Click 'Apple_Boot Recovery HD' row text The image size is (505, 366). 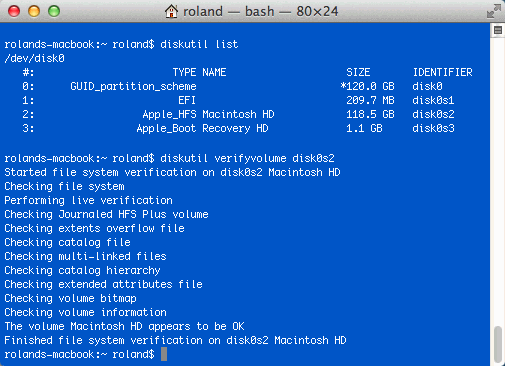[x=202, y=129]
